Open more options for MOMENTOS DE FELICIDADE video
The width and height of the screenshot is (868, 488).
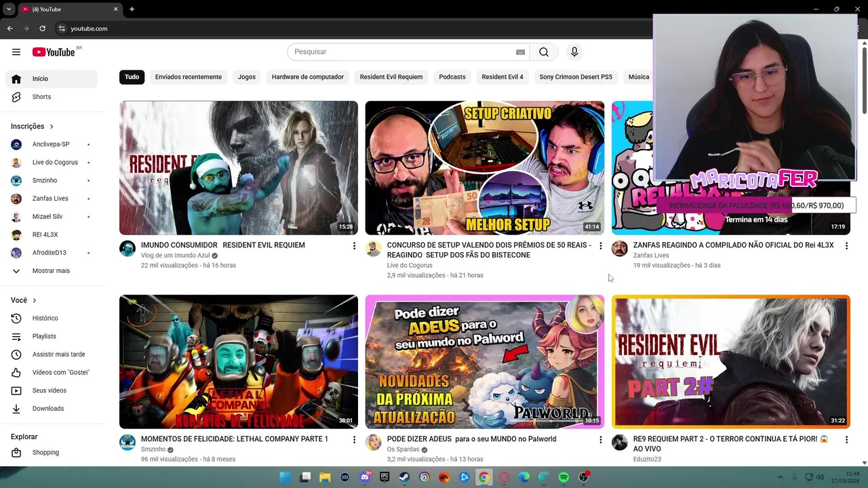354,440
